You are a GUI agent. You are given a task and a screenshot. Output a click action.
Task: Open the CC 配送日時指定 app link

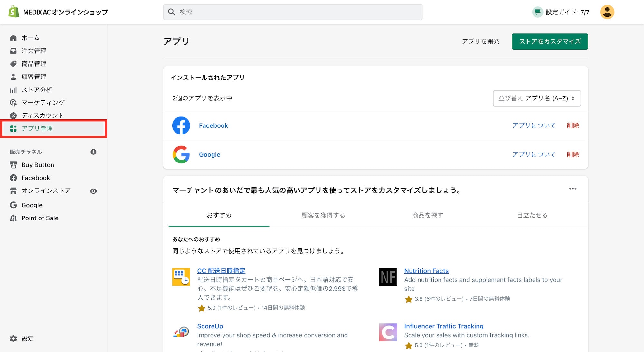click(x=221, y=271)
